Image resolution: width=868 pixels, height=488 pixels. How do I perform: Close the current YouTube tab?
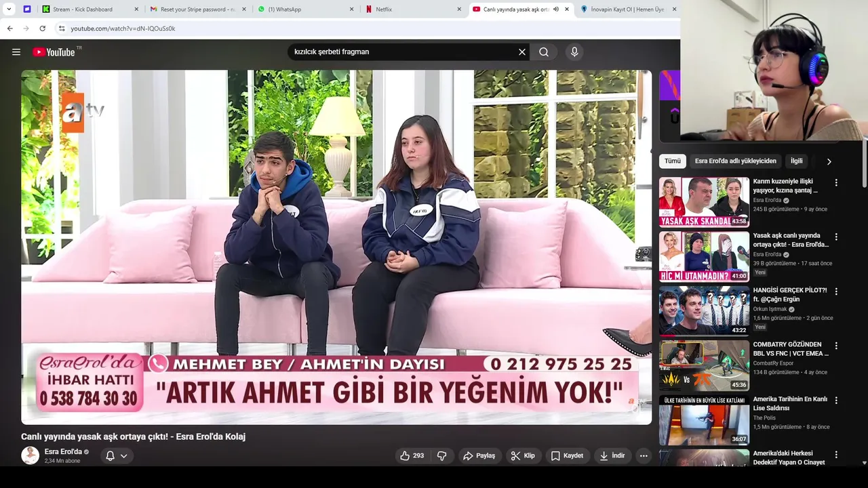coord(567,9)
